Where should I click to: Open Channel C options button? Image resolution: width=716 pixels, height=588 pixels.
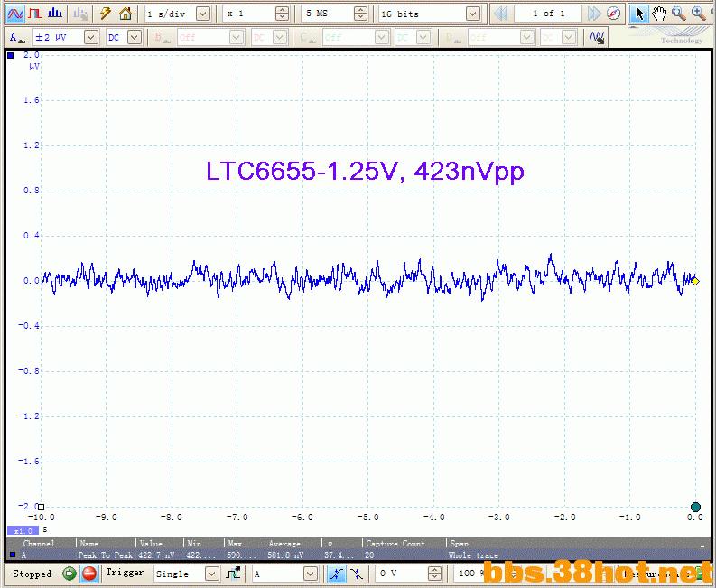coord(306,37)
